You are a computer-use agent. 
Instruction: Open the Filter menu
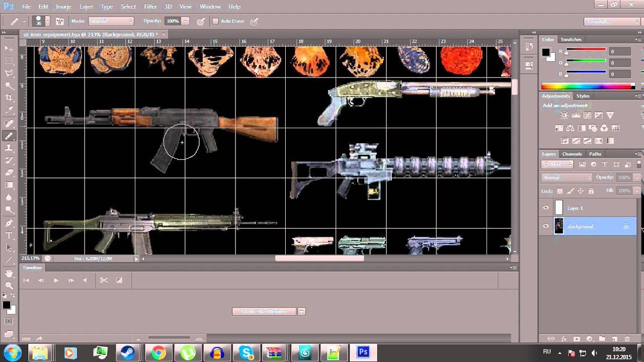(x=149, y=7)
